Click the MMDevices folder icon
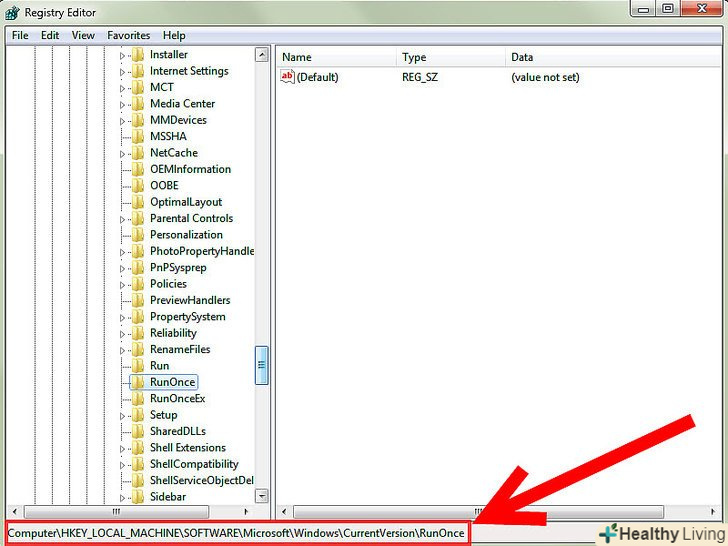This screenshot has height=546, width=728. 138,120
